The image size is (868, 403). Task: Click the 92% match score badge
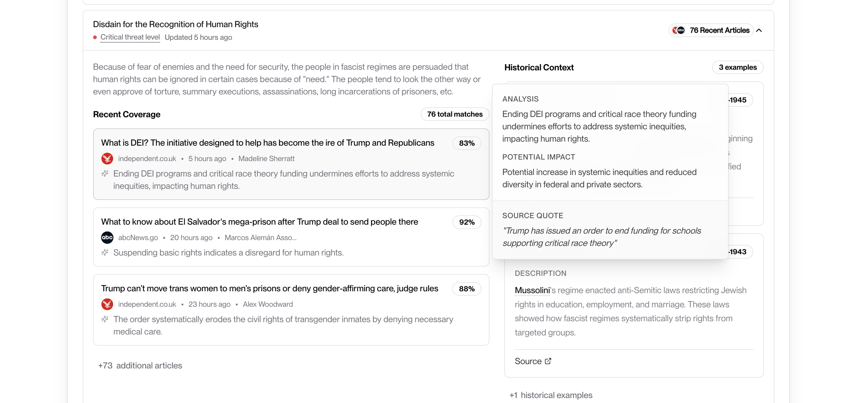coord(466,222)
